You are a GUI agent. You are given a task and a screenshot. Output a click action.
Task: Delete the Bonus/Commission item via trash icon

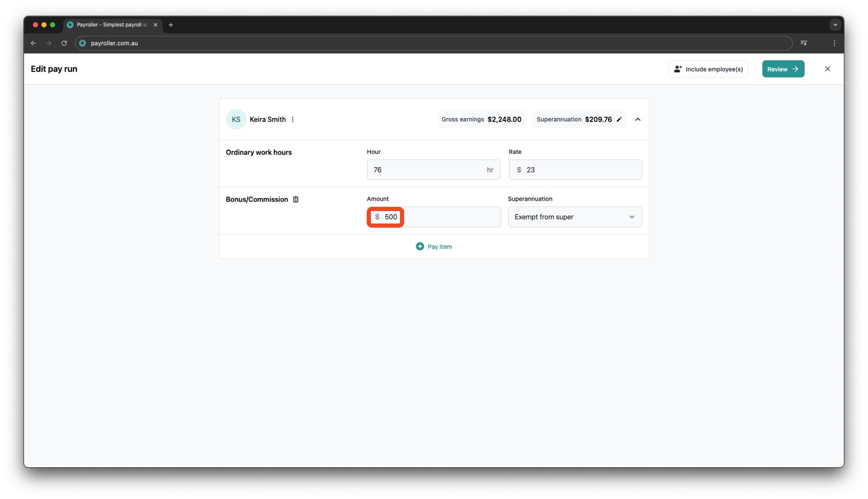[x=296, y=199]
